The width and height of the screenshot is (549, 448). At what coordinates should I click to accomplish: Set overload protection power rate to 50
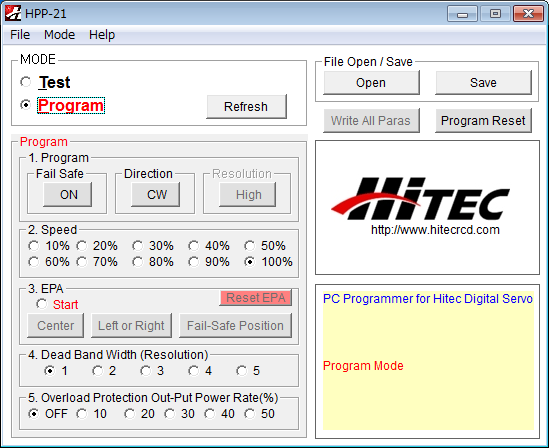(250, 414)
